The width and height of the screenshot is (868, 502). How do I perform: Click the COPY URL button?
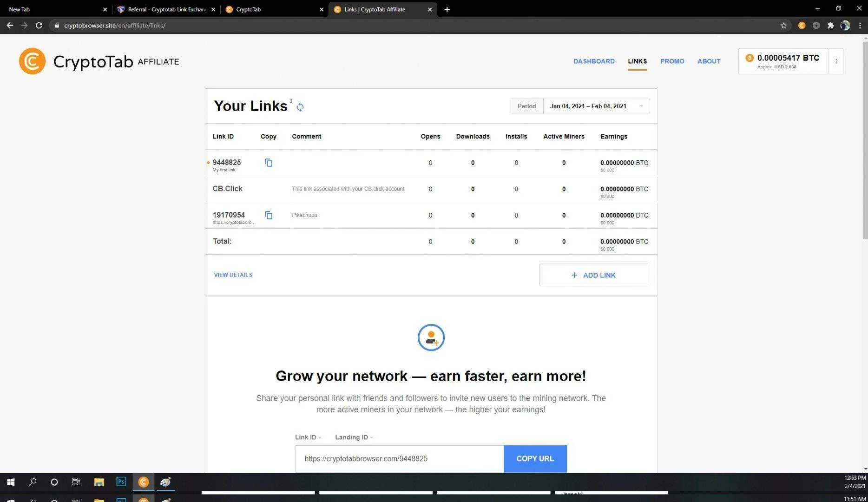click(x=535, y=459)
